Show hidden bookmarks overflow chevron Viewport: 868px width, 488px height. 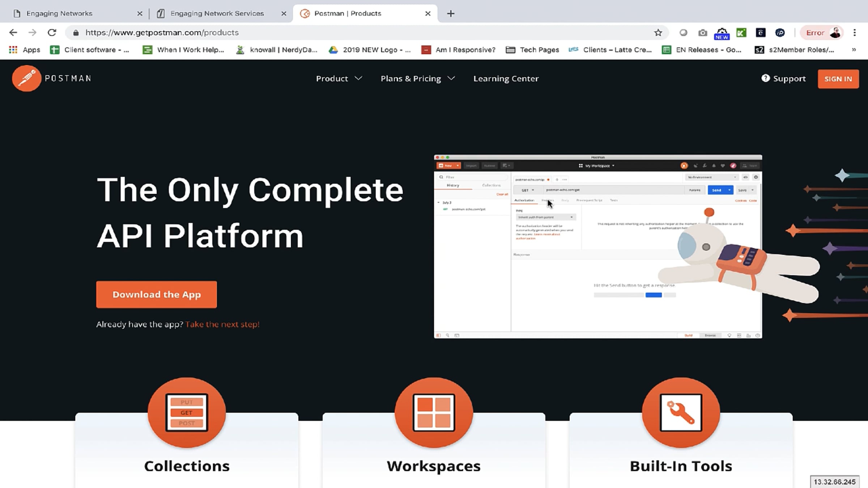click(854, 50)
